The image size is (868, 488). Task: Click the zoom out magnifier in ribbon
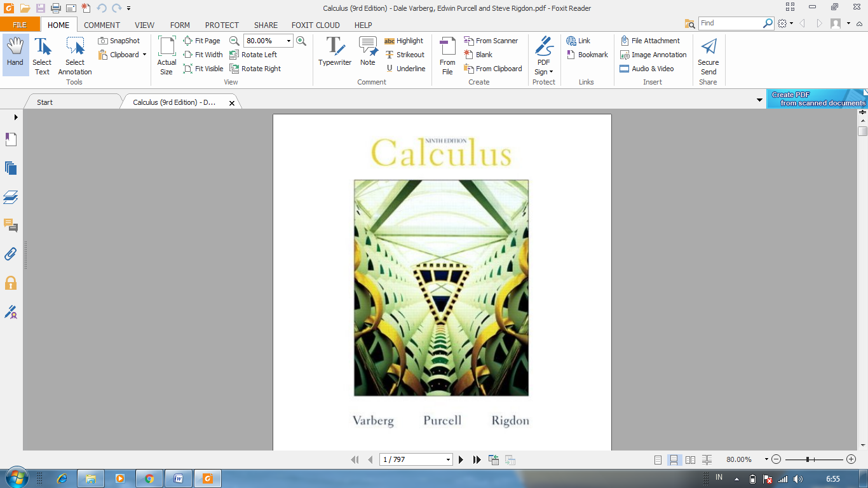(x=234, y=41)
